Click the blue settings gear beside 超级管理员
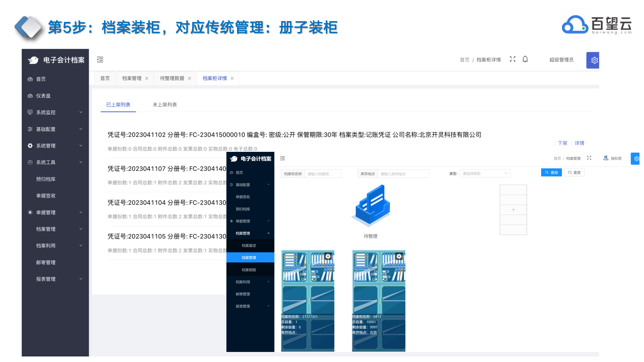Image resolution: width=644 pixels, height=362 pixels. (594, 60)
